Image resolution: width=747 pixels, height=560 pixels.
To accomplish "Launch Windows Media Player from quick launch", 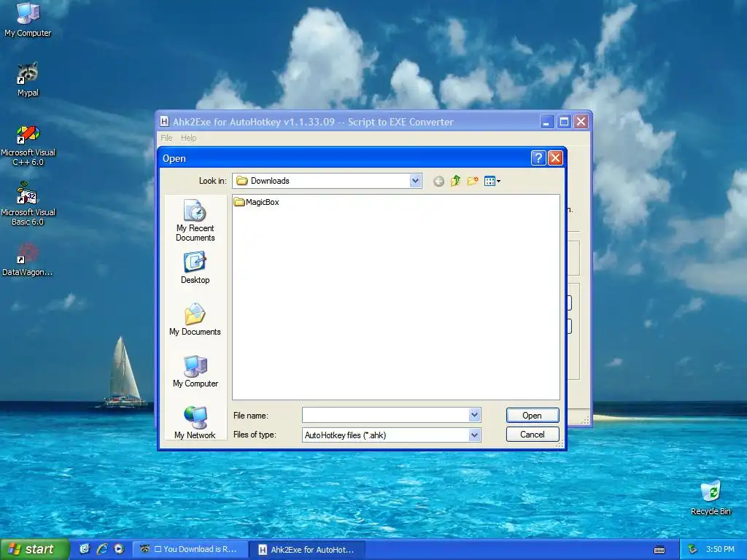I will tap(119, 549).
